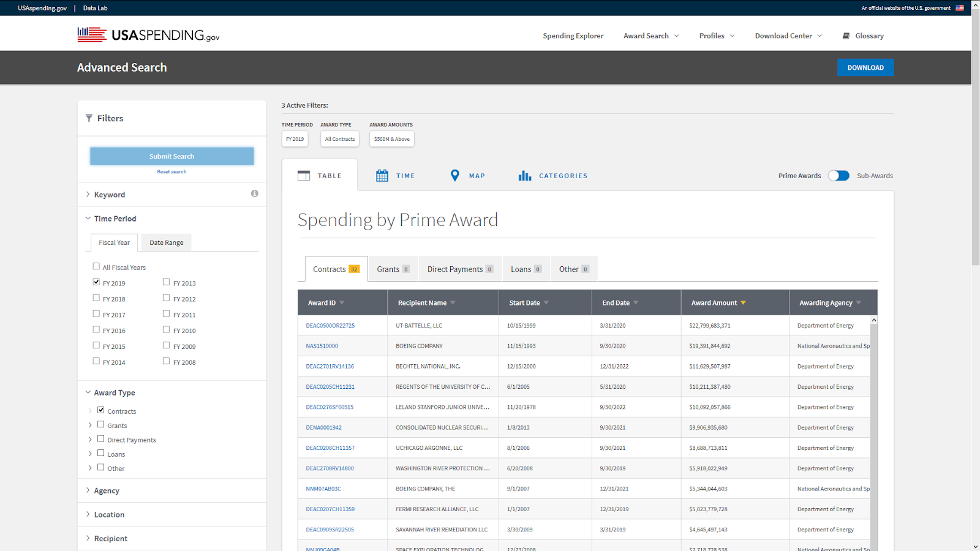Switch to the Date Range tab
Viewport: 980px width, 551px height.
point(167,242)
